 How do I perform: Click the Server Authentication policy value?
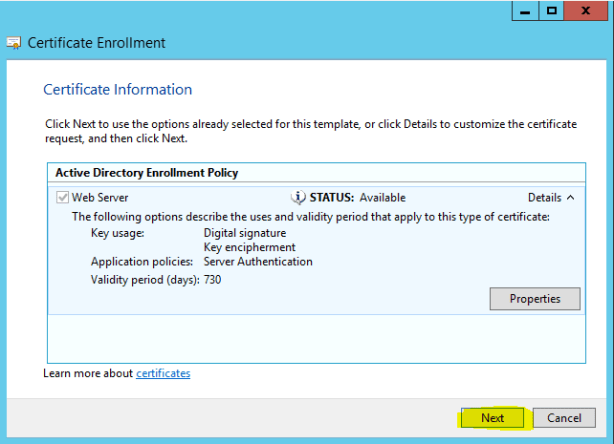tap(258, 262)
